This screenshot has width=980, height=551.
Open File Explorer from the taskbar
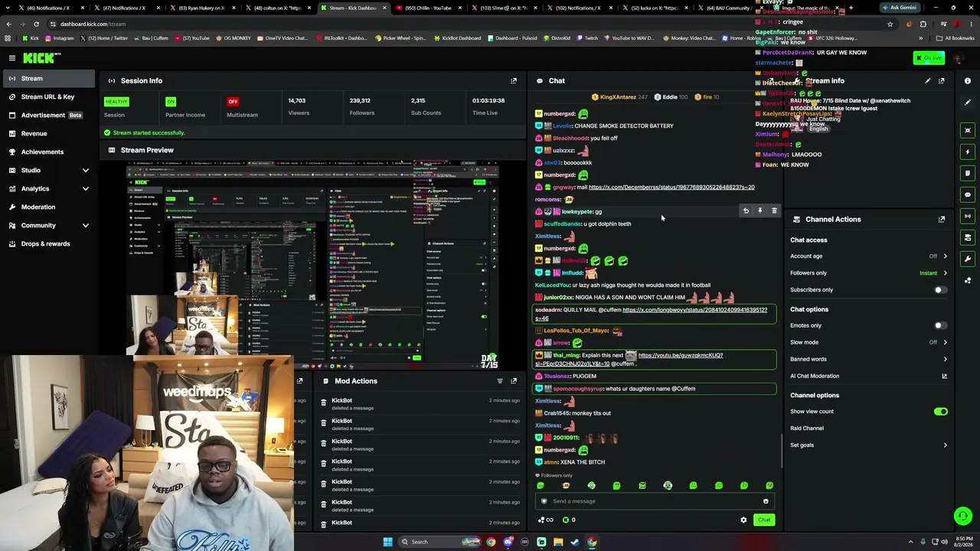click(x=558, y=542)
